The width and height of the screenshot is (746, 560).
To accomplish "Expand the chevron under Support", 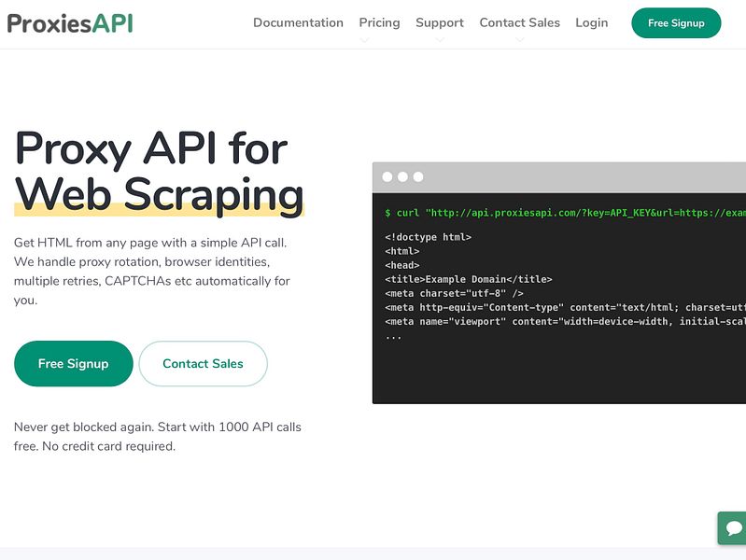I will tap(440, 40).
